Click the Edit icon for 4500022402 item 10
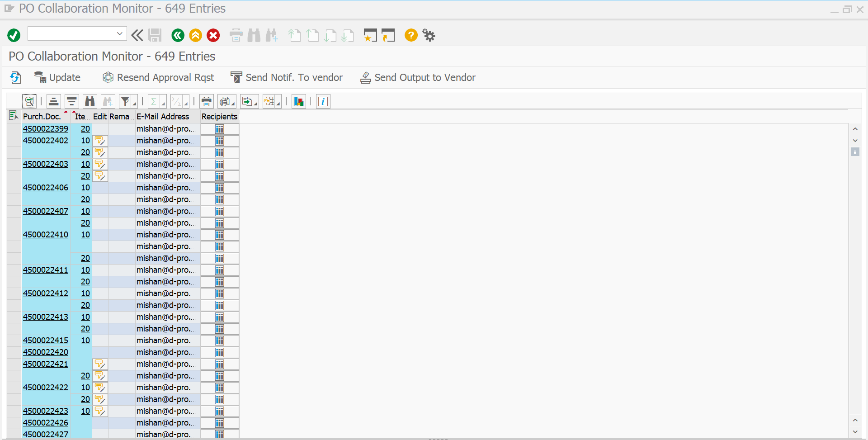 coord(100,141)
